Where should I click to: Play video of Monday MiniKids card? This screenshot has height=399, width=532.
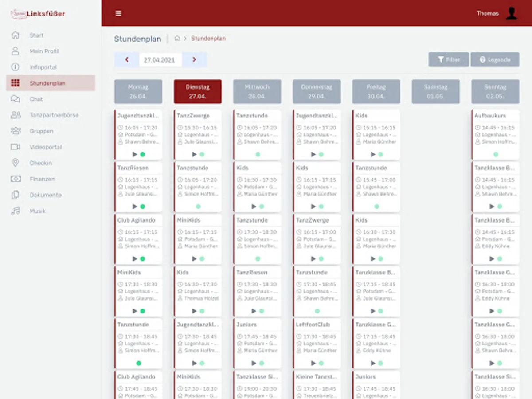[x=135, y=311]
